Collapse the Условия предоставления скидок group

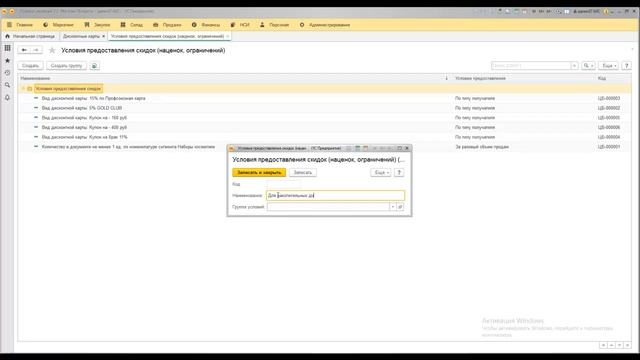click(23, 89)
